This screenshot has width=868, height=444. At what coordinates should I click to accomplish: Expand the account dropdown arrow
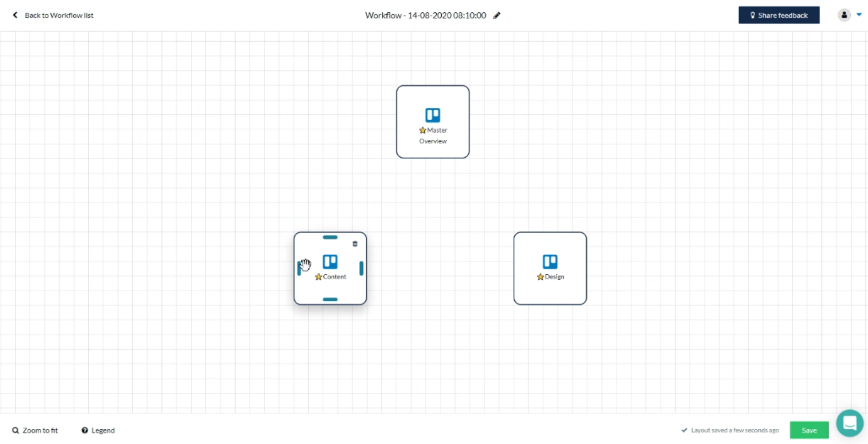pyautogui.click(x=859, y=15)
